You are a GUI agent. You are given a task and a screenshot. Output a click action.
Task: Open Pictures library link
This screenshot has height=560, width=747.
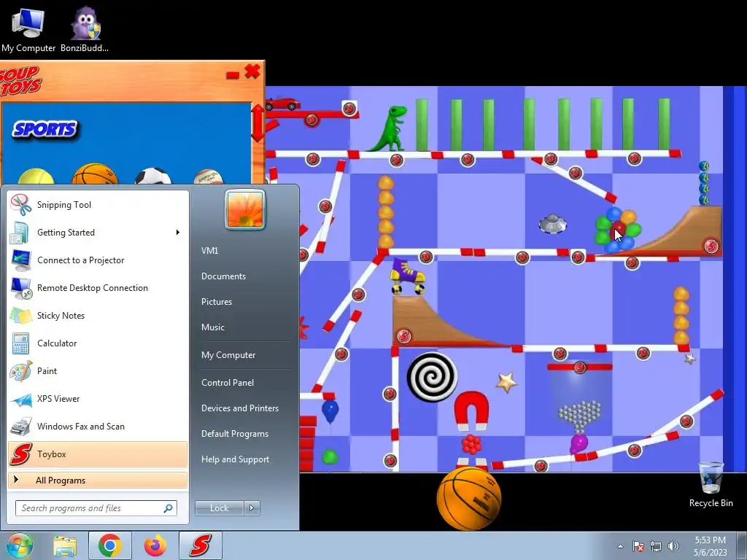coord(217,302)
